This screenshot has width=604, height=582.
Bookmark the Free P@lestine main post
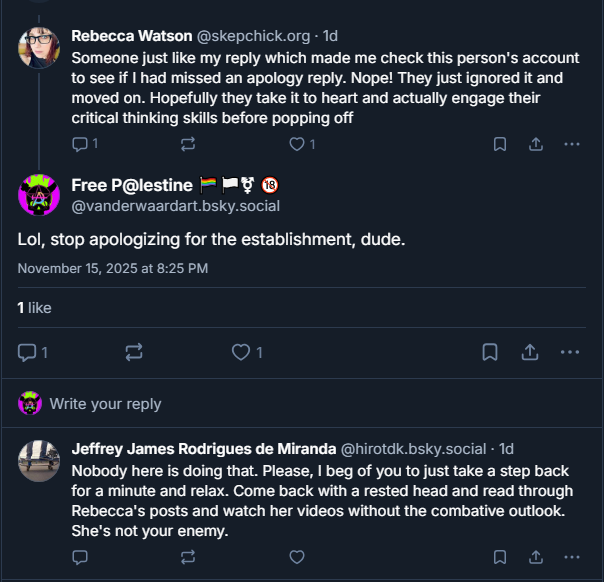490,352
